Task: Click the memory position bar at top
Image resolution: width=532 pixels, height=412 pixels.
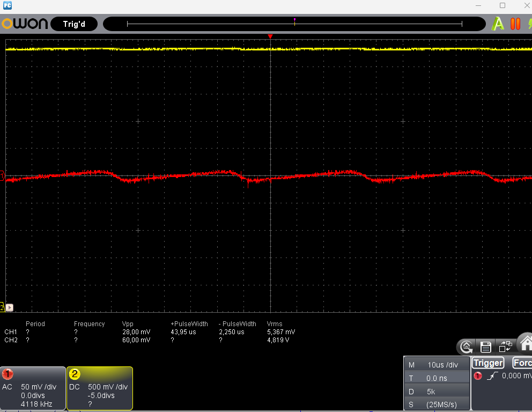Action: pyautogui.click(x=294, y=24)
